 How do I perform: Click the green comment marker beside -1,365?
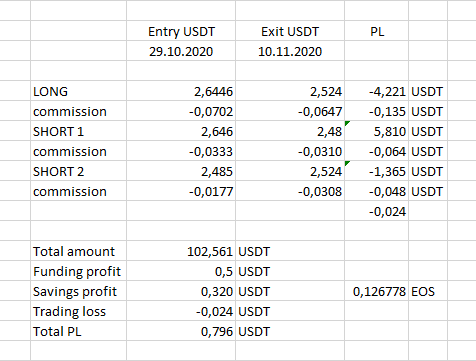[x=347, y=163]
